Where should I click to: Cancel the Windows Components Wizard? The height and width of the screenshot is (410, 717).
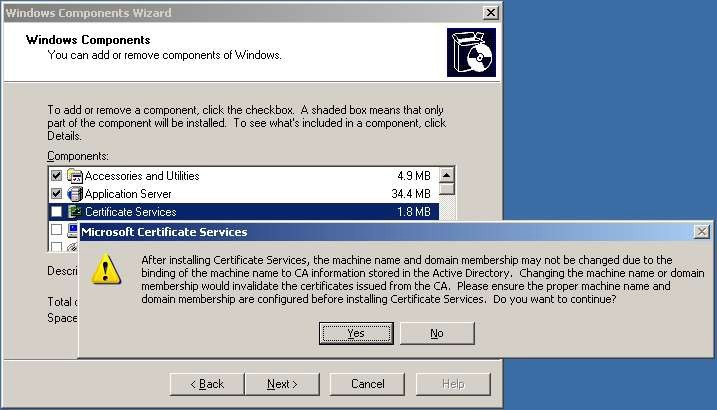[x=367, y=384]
